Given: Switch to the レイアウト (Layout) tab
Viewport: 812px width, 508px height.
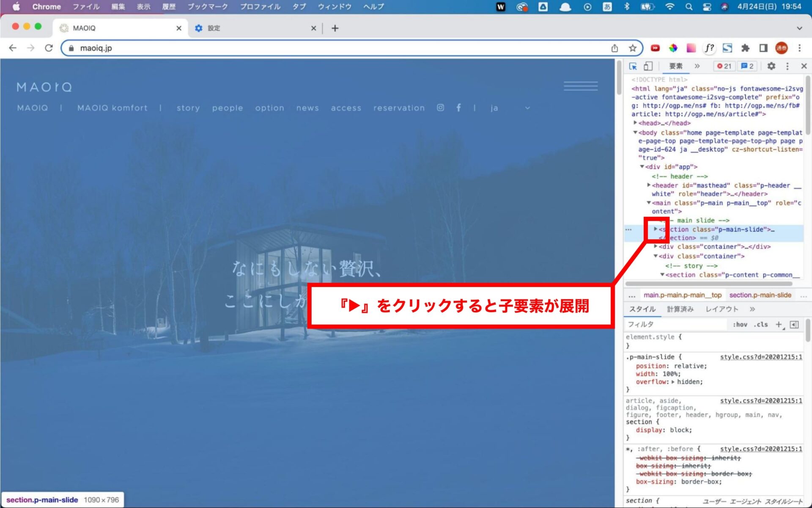Looking at the screenshot, I should [721, 309].
